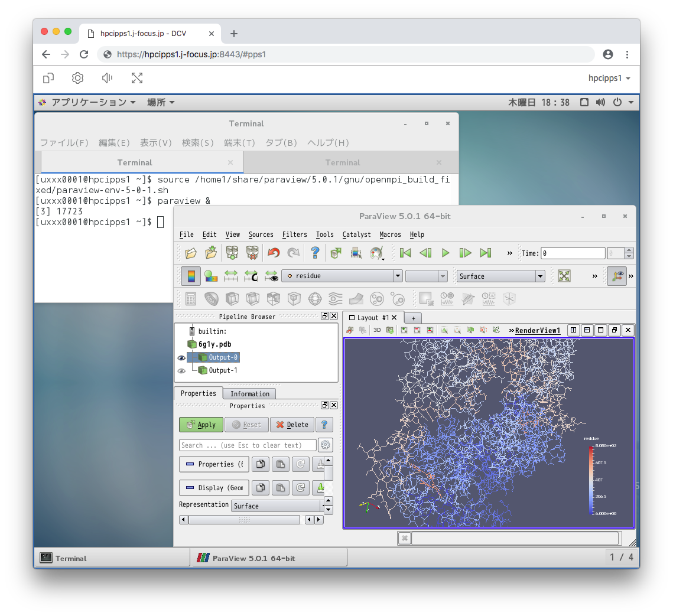The width and height of the screenshot is (673, 616).
Task: Toggle the advanced properties gear button
Action: (x=325, y=445)
